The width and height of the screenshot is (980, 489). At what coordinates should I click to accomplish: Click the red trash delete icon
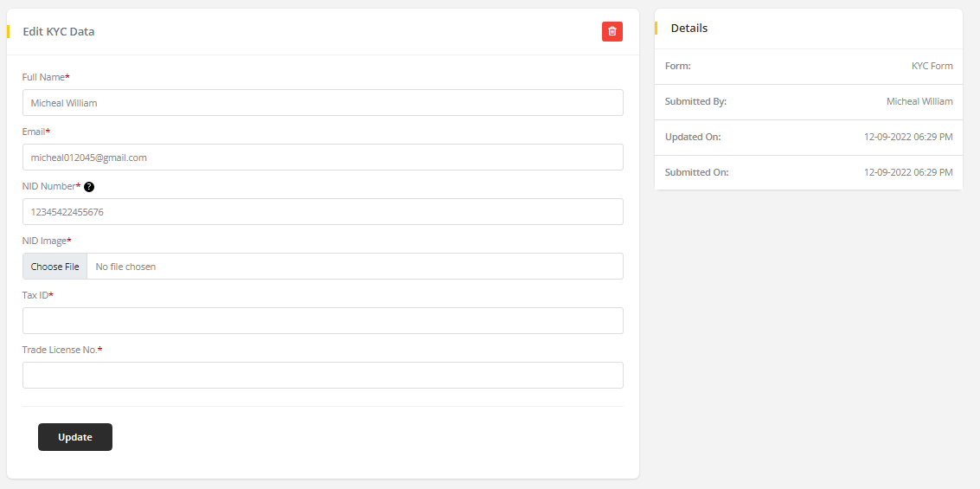(x=612, y=31)
